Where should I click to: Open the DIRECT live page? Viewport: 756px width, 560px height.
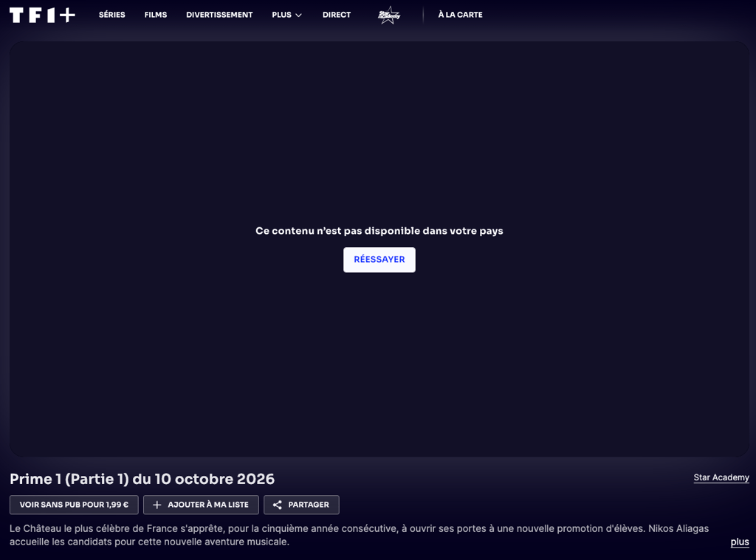[337, 15]
